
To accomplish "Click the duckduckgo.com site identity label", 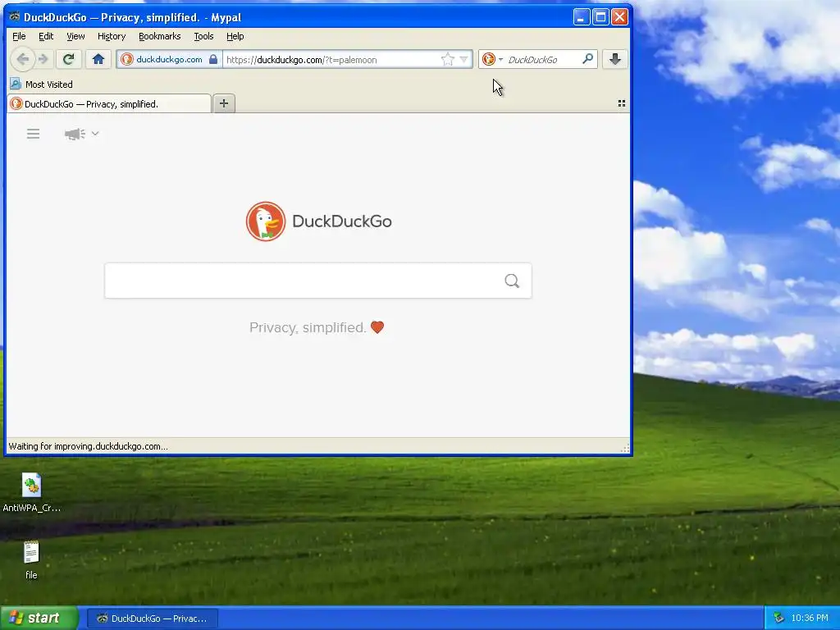I will click(169, 59).
